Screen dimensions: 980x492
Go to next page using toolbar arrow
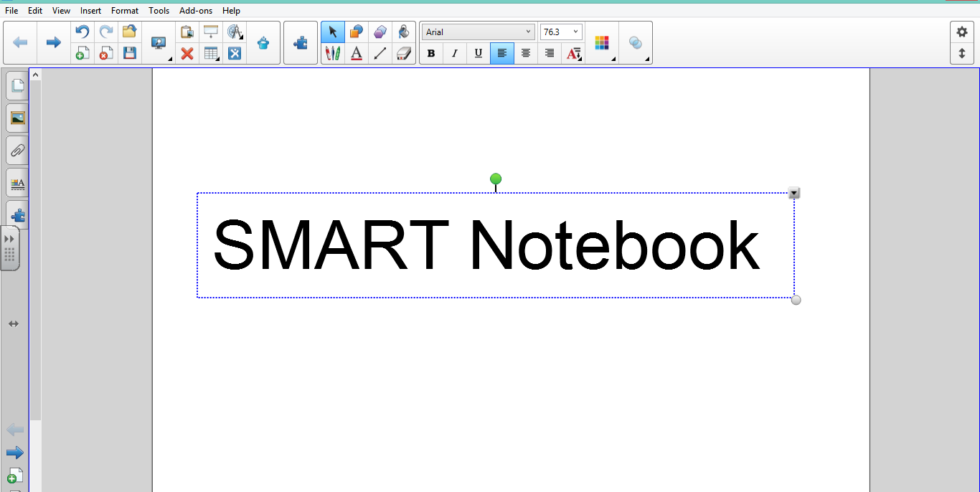tap(54, 42)
